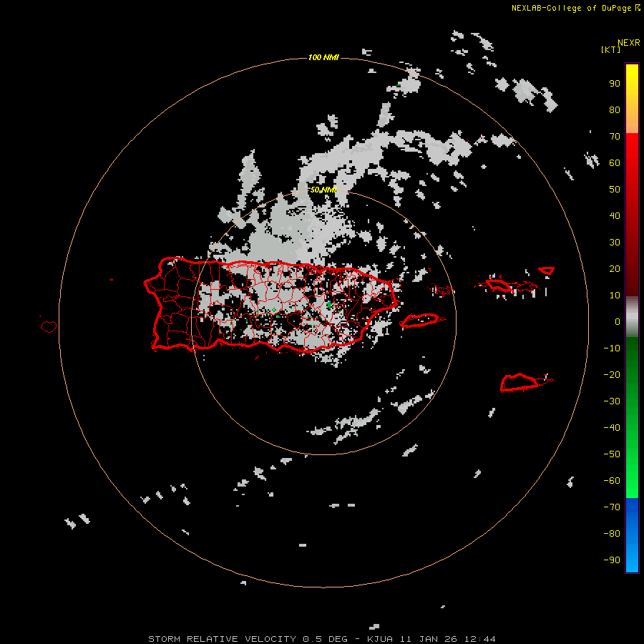Click the KJUA 11 JAN 26 12:44 timestamp
This screenshot has width=644, height=644.
coord(431,639)
